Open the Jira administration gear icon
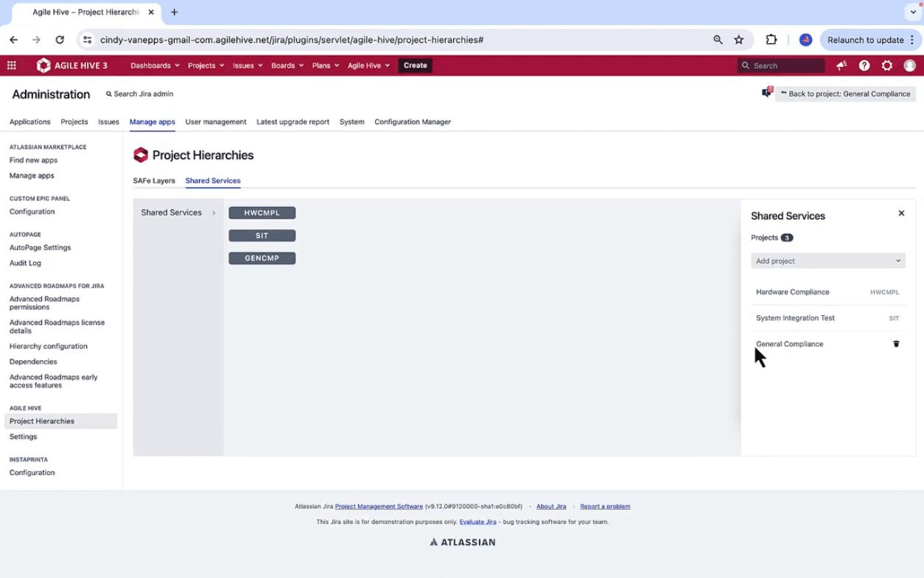Viewport: 924px width, 578px height. pyautogui.click(x=887, y=66)
